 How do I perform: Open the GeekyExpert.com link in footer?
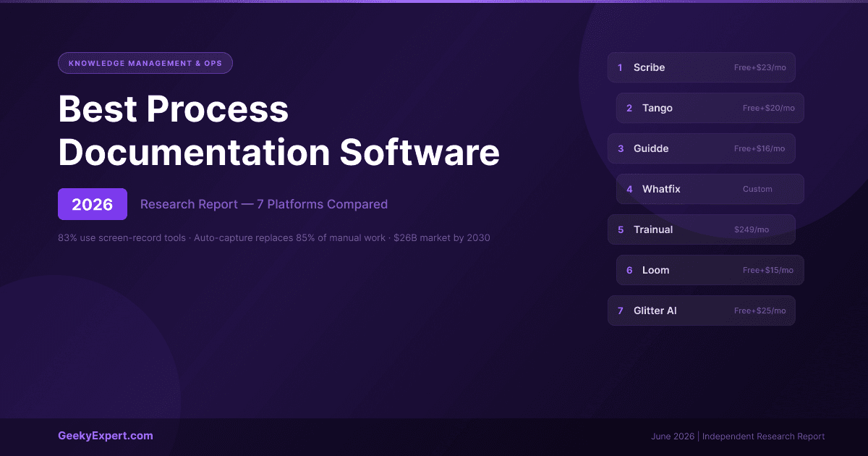click(106, 436)
